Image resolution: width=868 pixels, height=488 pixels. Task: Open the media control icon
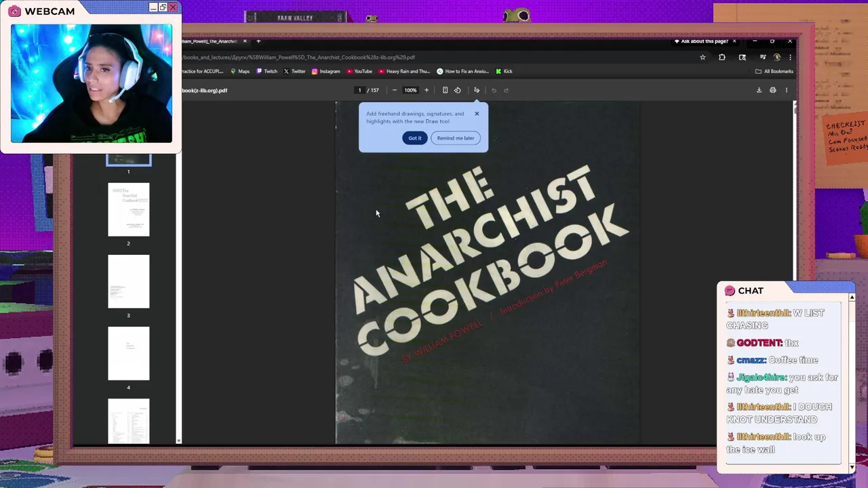click(x=763, y=58)
